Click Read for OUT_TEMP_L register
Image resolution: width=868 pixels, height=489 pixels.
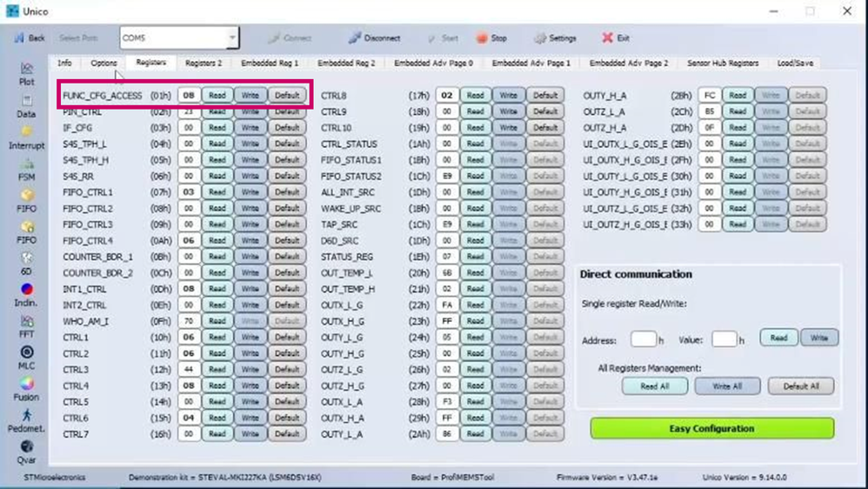475,272
